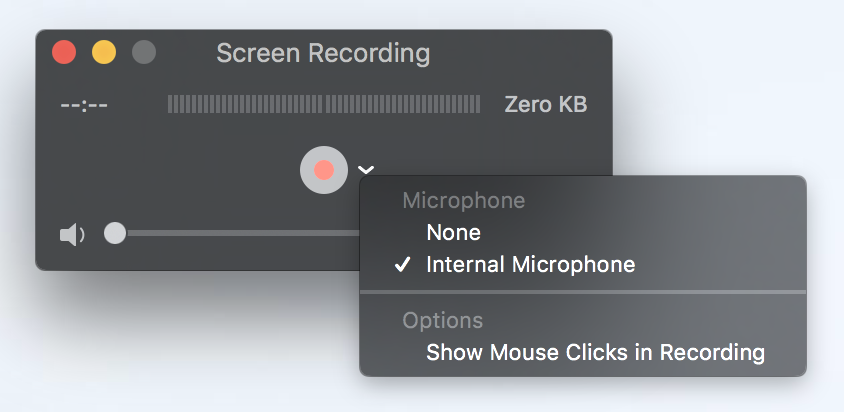This screenshot has width=844, height=412.
Task: Open the chevron menu beside the record button
Action: 366,170
